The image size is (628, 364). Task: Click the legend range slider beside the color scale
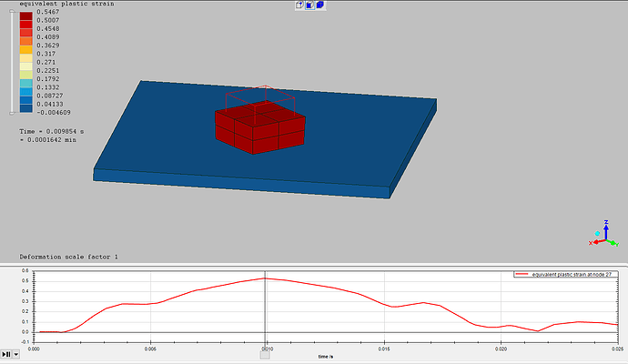click(12, 62)
